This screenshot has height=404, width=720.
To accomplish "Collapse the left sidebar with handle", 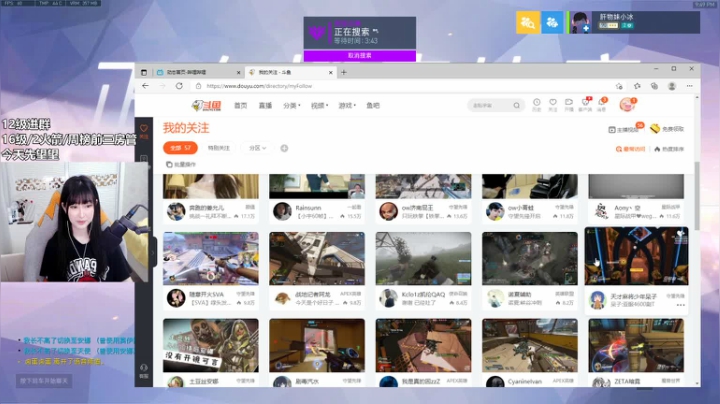I will click(x=153, y=252).
